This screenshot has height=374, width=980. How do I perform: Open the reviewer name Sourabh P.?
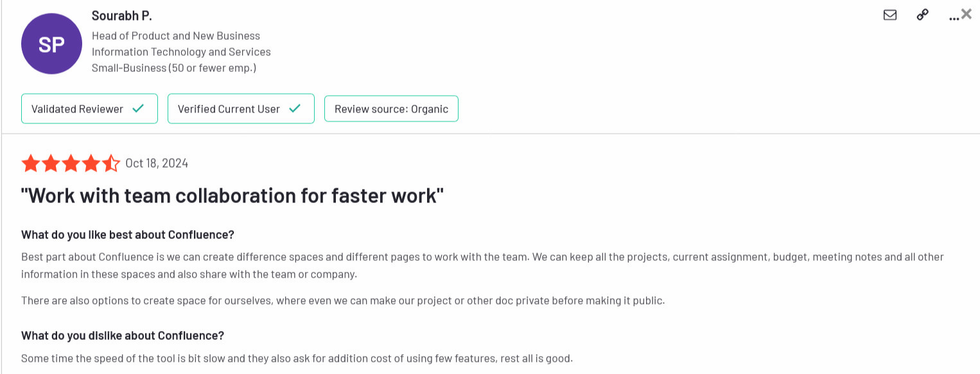pyautogui.click(x=121, y=15)
